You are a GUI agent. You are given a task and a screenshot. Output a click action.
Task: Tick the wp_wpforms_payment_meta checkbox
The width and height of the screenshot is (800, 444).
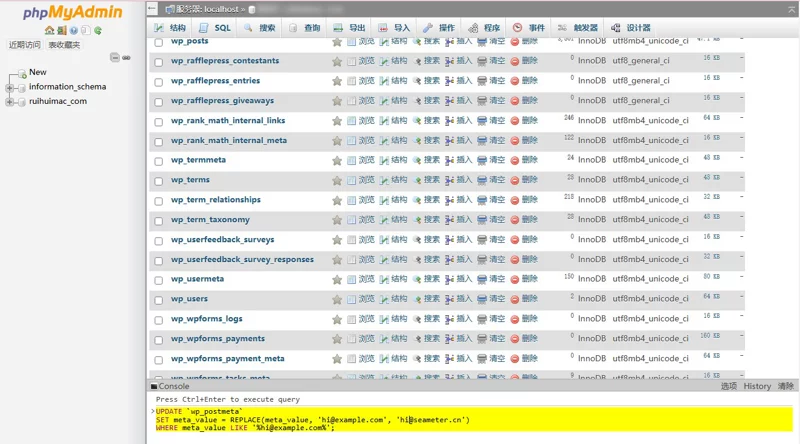click(159, 360)
